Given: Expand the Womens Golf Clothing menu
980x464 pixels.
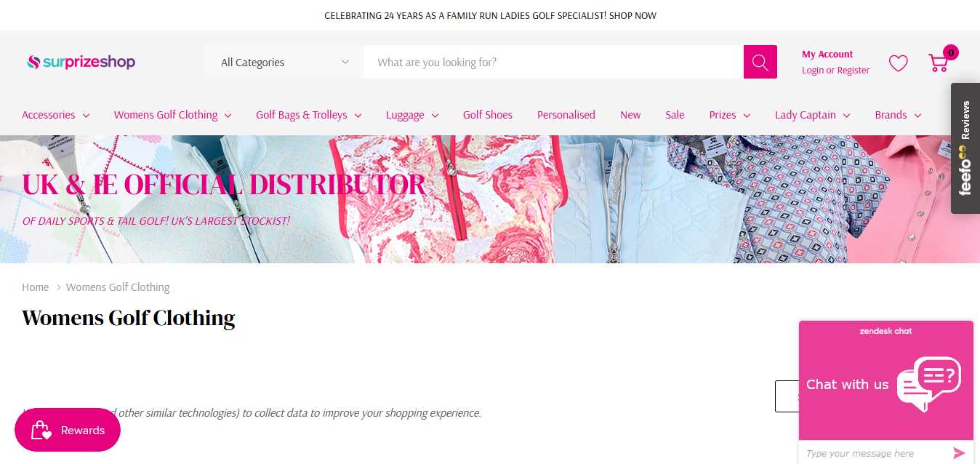Looking at the screenshot, I should [x=172, y=115].
